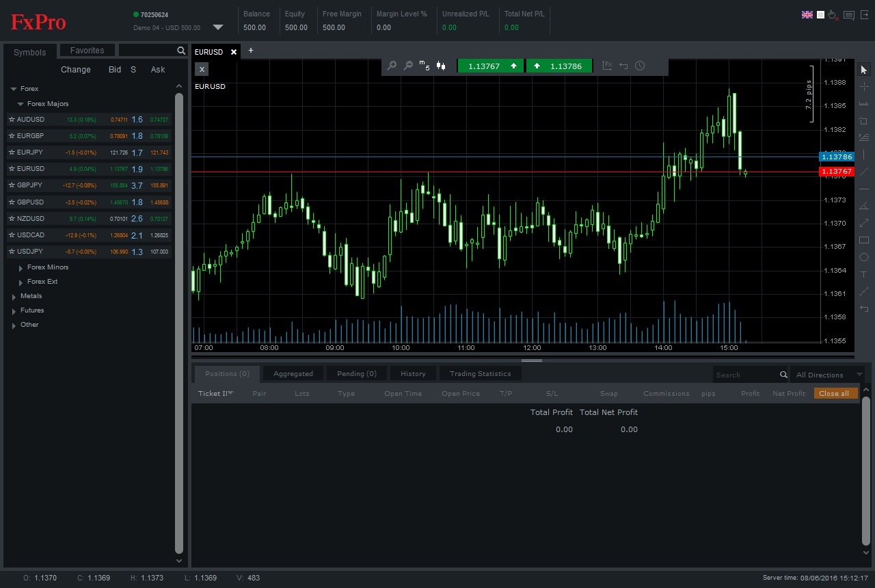Change the candlestick chart type

click(x=442, y=66)
